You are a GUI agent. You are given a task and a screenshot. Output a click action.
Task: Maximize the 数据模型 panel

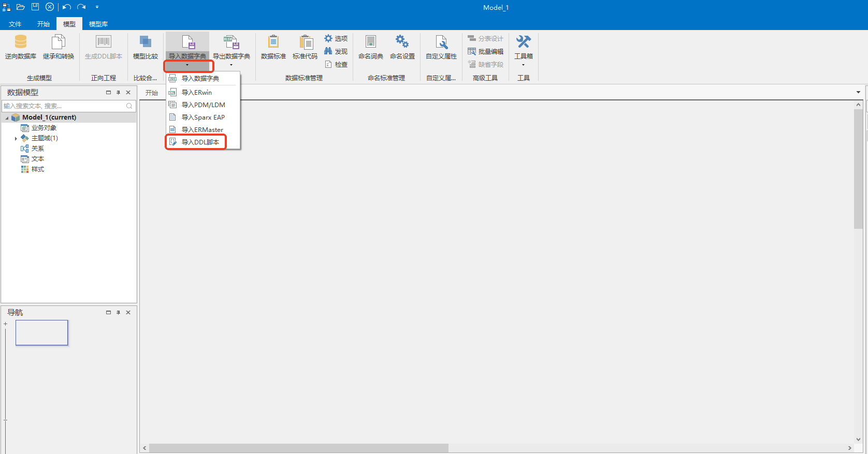tap(108, 93)
